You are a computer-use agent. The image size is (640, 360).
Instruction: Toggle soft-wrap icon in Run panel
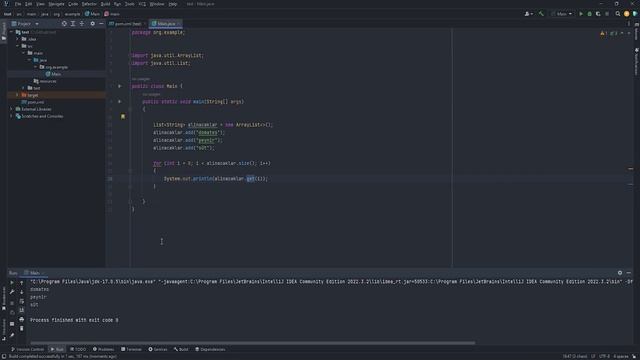click(22, 301)
